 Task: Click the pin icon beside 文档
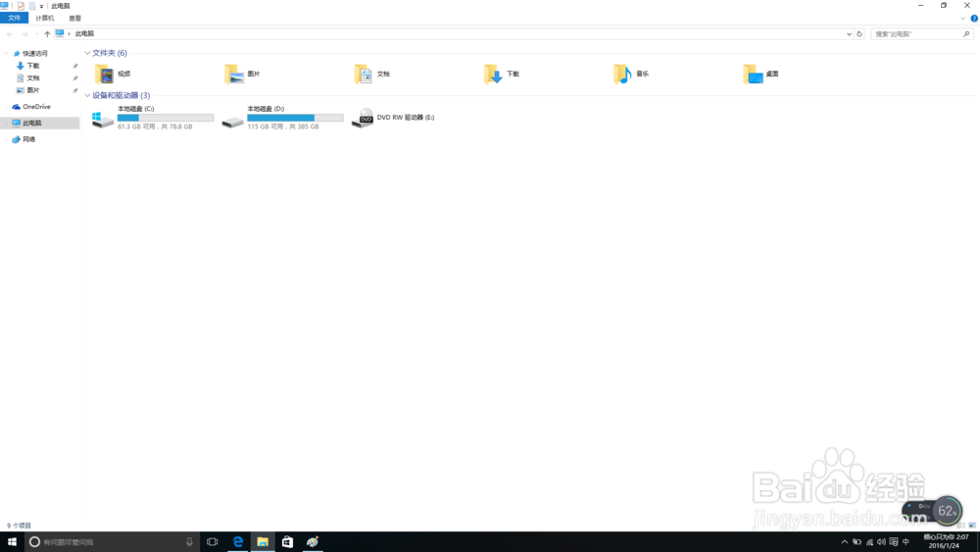[75, 78]
